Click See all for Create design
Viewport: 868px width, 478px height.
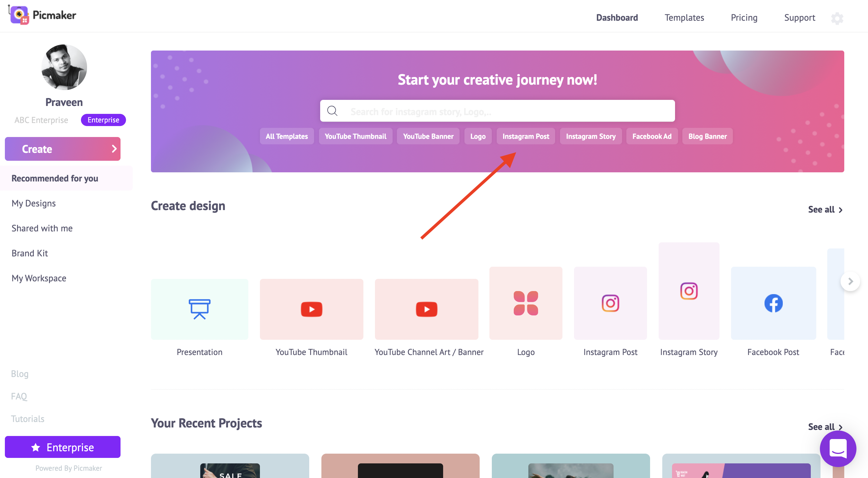825,209
